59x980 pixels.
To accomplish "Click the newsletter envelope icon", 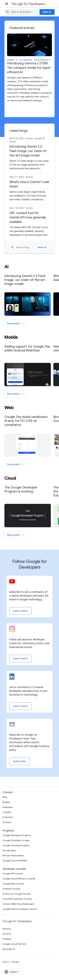I will coord(12,724).
